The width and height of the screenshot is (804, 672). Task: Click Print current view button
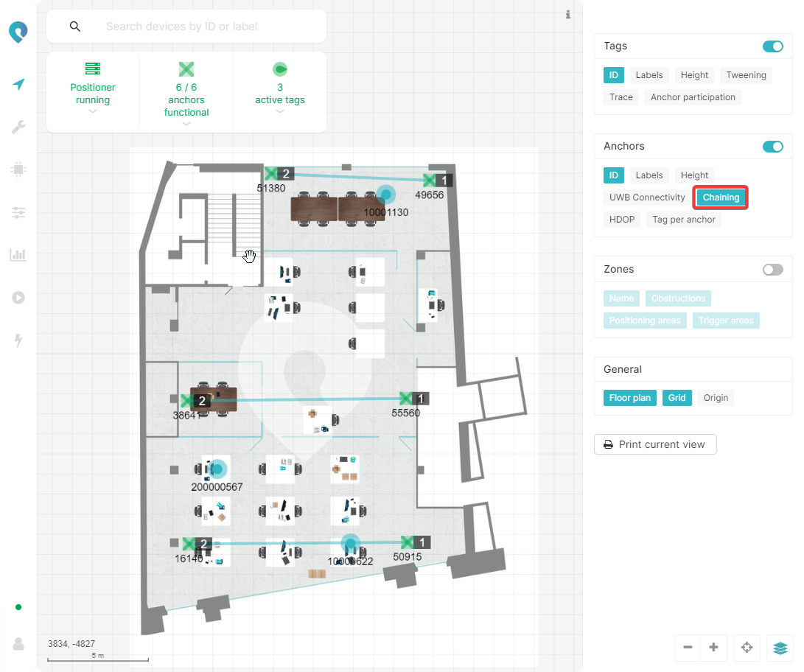pyautogui.click(x=654, y=444)
